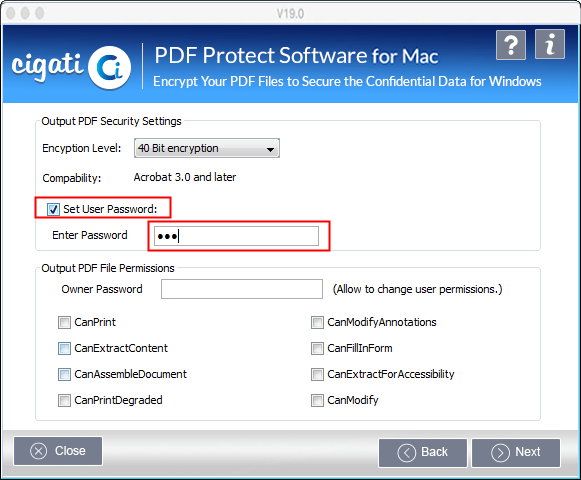Check the CanPrintDegraded box
The height and width of the screenshot is (480, 581).
[64, 400]
